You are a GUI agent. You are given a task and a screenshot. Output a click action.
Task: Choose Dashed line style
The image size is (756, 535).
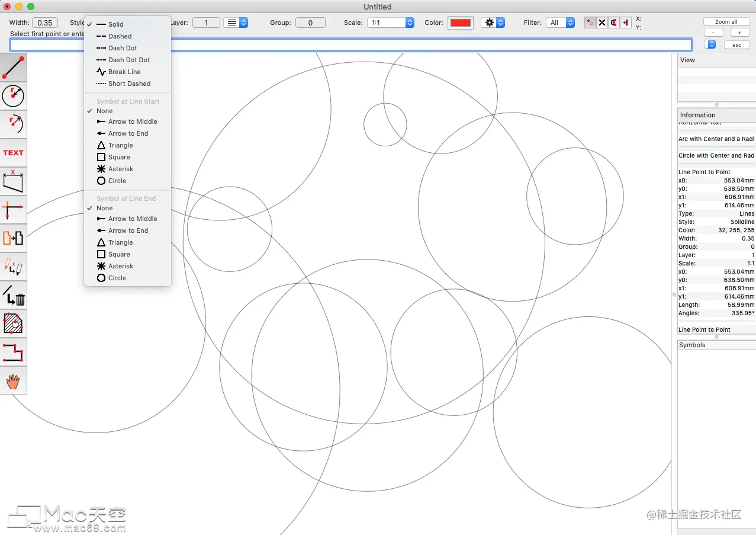[x=127, y=36]
